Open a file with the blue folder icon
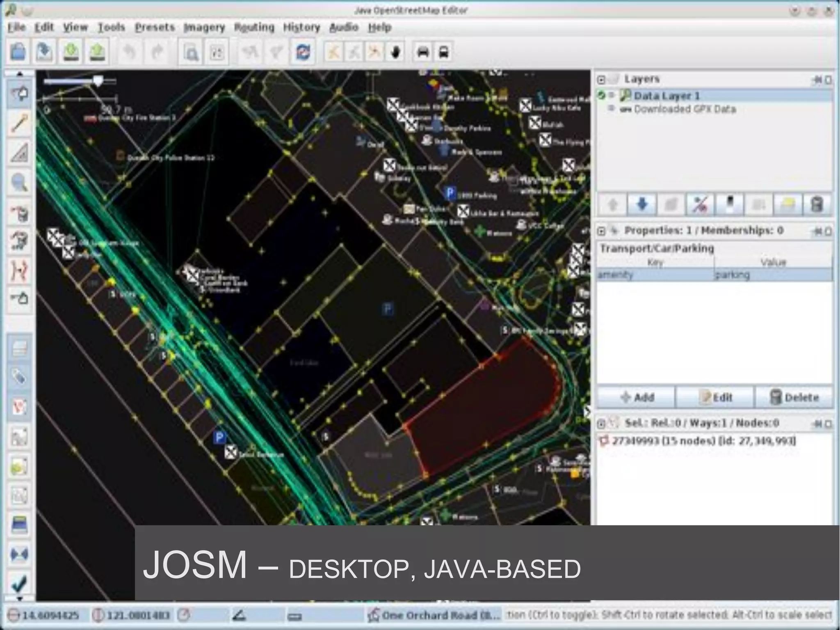Screen dimensions: 840x630 18,52
